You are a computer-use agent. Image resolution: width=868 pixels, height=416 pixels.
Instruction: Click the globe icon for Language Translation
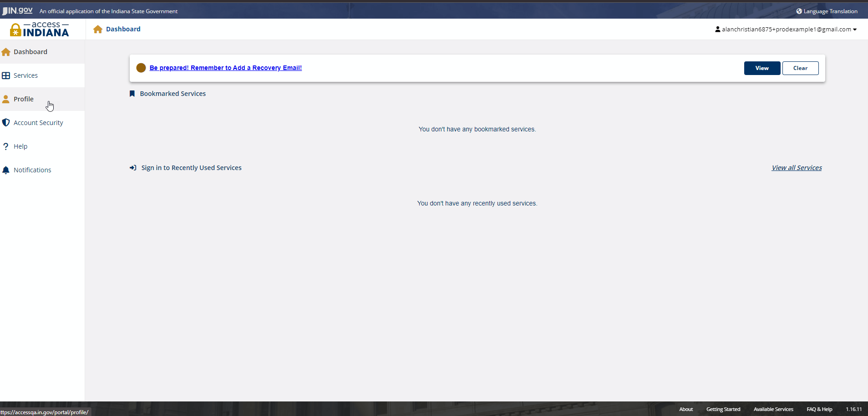coord(799,11)
